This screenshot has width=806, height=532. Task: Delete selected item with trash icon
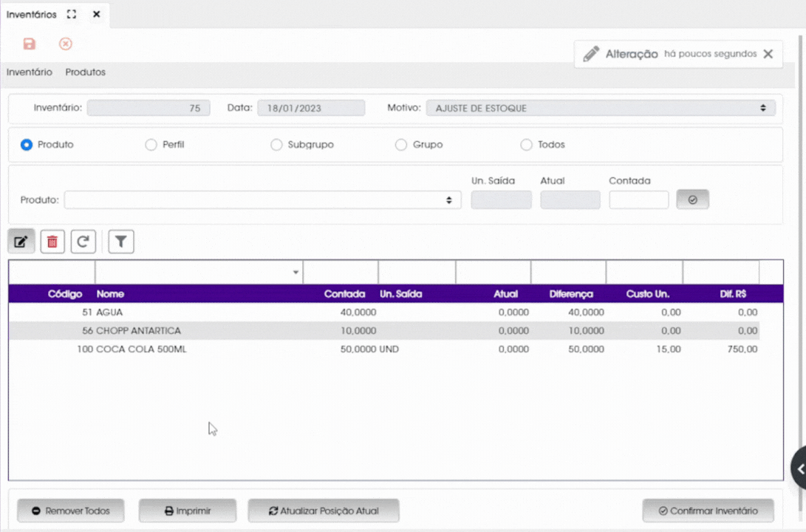tap(52, 242)
